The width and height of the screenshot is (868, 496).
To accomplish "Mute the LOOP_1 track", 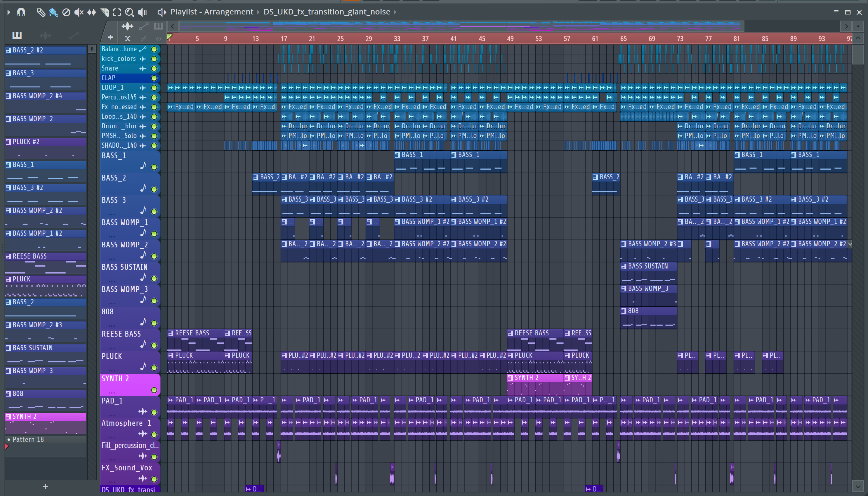I will click(x=154, y=88).
